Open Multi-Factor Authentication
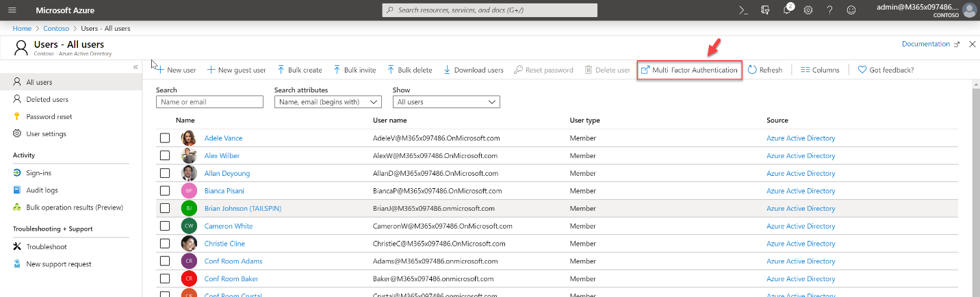 689,70
